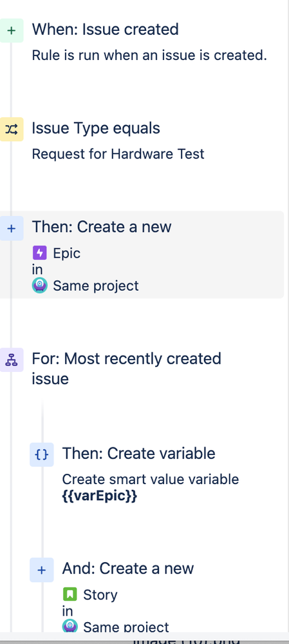Click the purple branch hierarchy icon
Viewport: 289px width, 644px height.
pos(12,360)
